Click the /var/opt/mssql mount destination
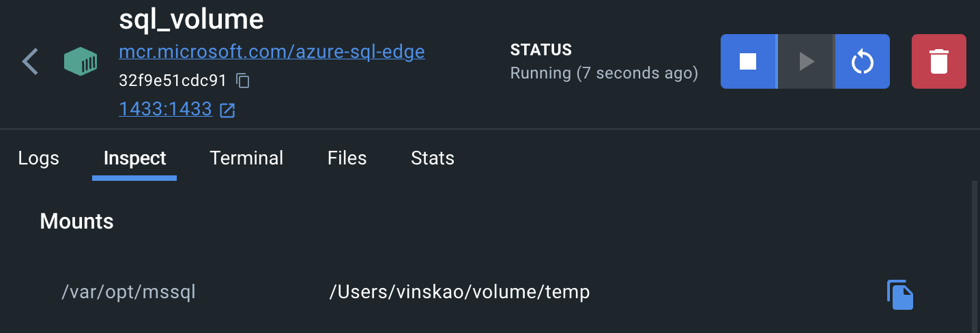Viewport: 980px width, 333px height. point(128,293)
